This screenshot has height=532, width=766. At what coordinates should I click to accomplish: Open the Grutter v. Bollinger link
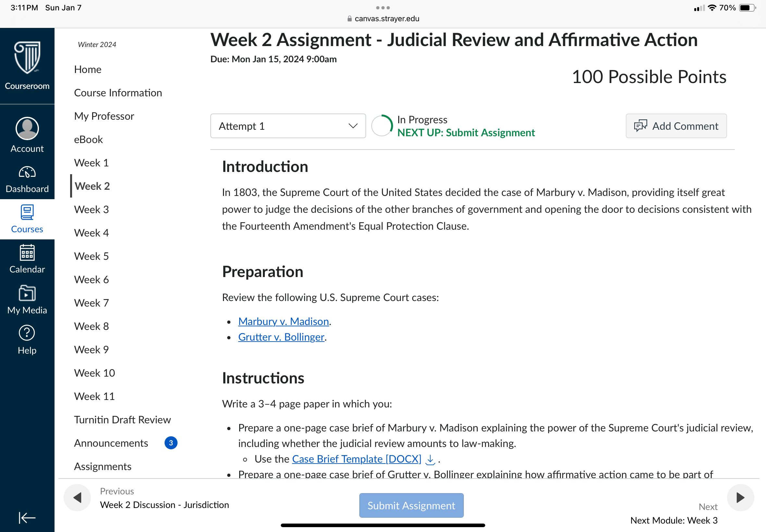(x=281, y=337)
